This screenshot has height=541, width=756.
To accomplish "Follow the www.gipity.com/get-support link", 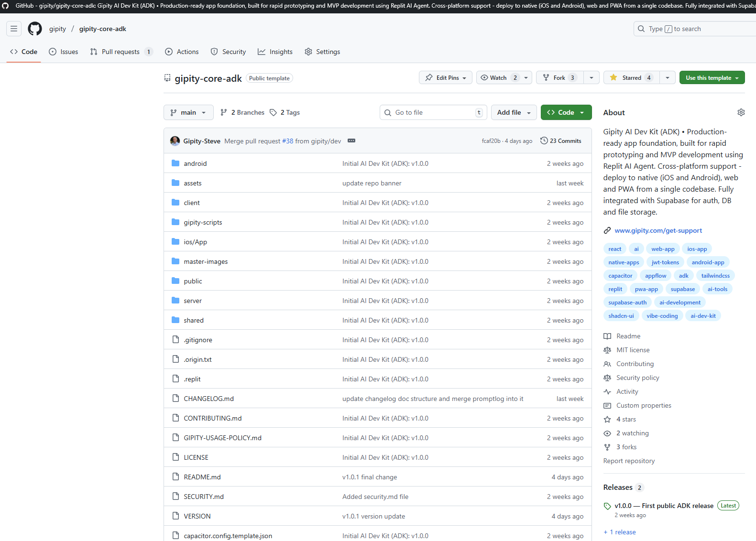I will pyautogui.click(x=658, y=230).
